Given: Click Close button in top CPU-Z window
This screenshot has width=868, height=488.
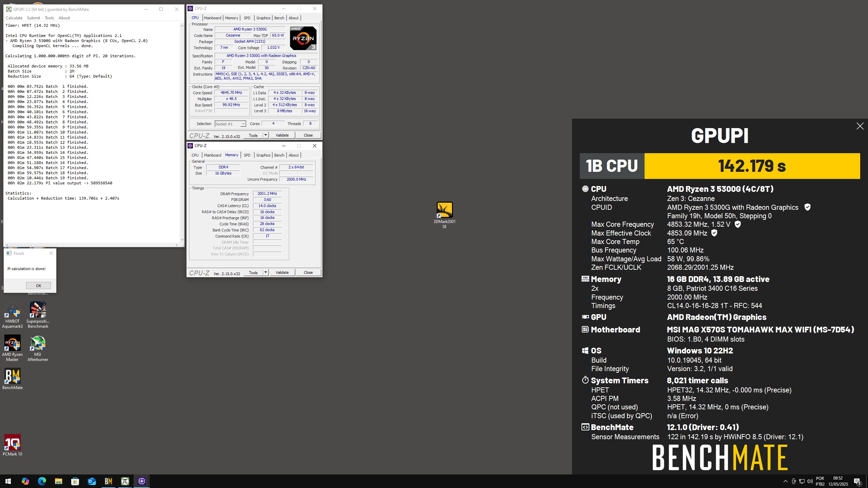Looking at the screenshot, I should 308,135.
